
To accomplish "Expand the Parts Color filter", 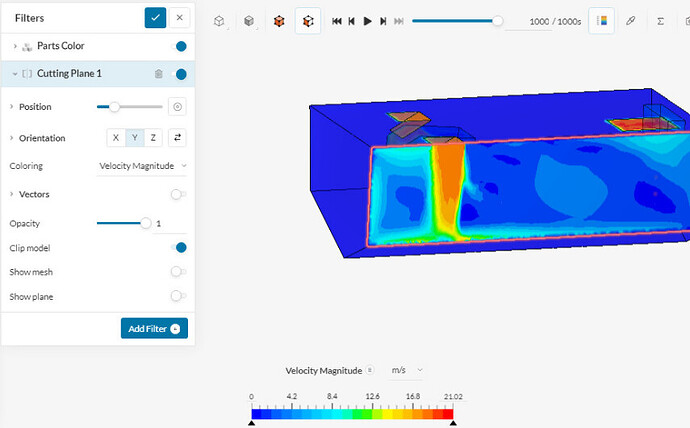I will pos(15,46).
